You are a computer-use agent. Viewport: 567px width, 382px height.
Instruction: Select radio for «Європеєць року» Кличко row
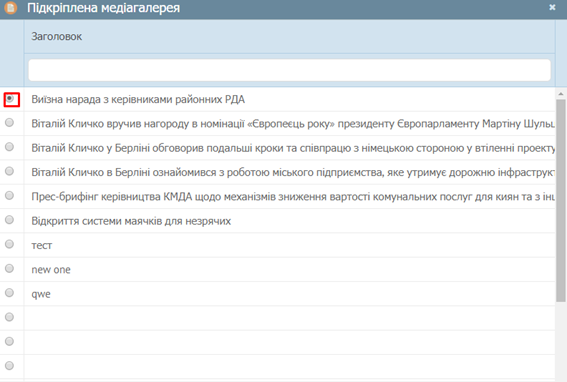pos(9,123)
